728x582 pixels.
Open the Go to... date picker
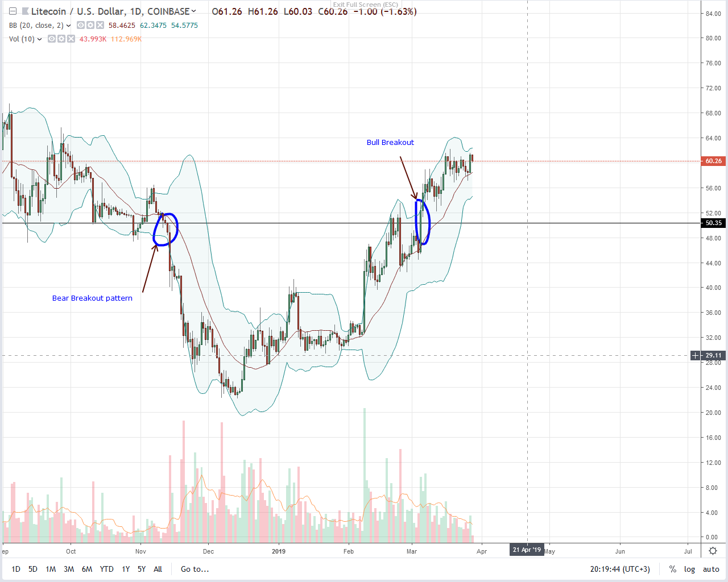click(195, 569)
